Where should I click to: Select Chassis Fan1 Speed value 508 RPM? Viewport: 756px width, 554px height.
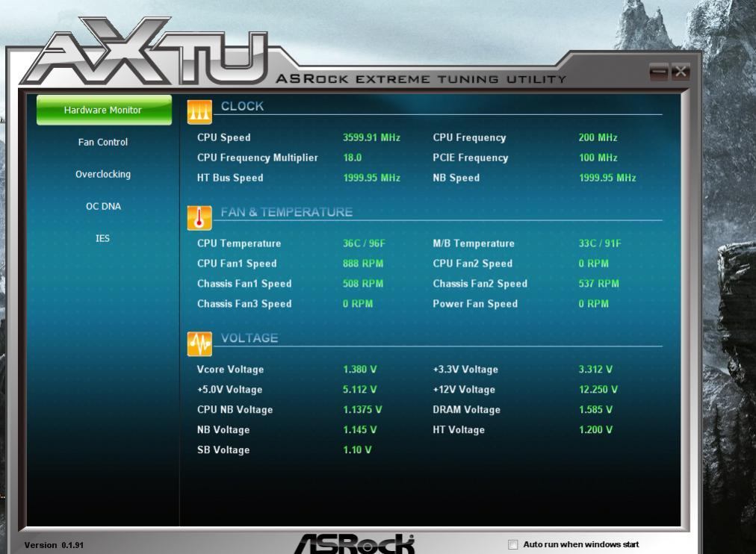363,284
